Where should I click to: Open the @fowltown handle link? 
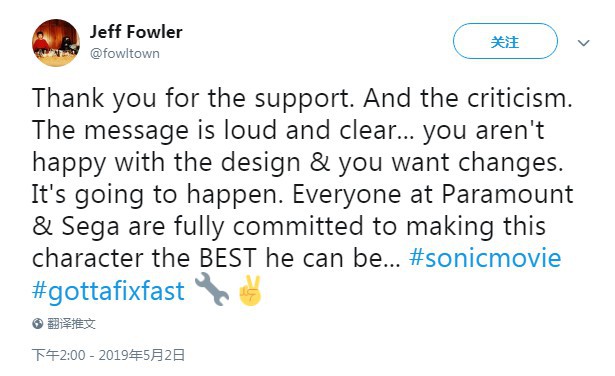tap(125, 53)
